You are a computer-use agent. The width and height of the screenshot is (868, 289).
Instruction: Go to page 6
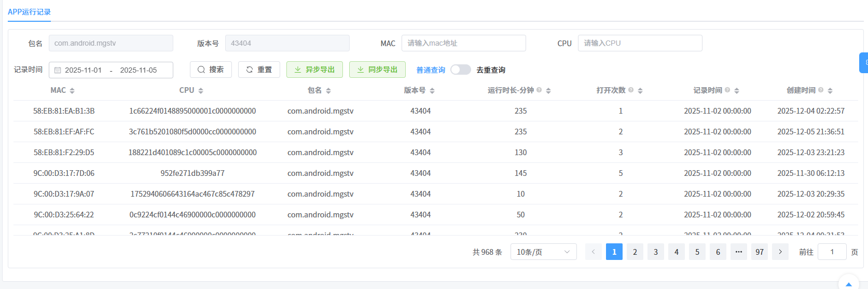point(718,252)
